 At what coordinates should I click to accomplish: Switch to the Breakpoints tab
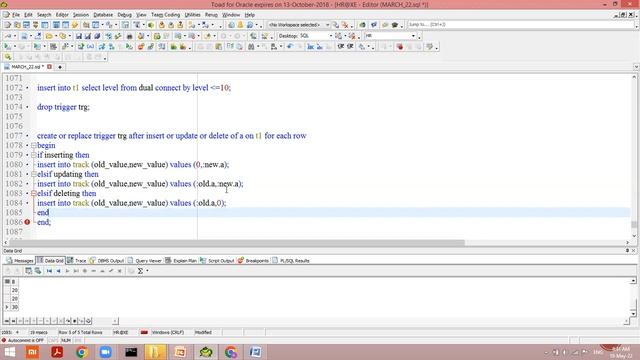tap(253, 260)
